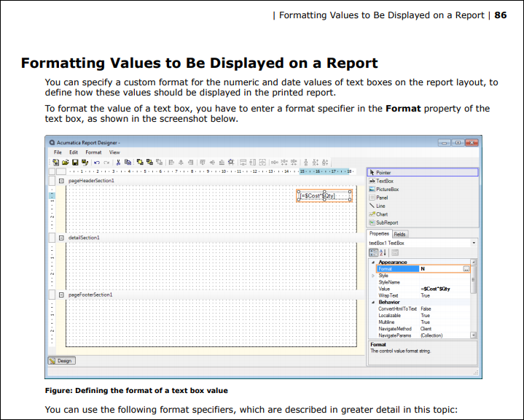Expand the Style property node
This screenshot has height=420, width=524.
click(374, 276)
